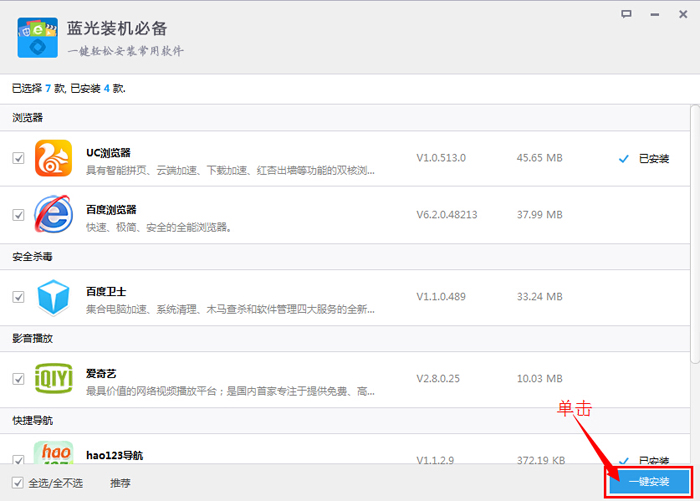Click version V1.1.0.489 of 百度卫士
The width and height of the screenshot is (700, 501).
click(x=441, y=297)
